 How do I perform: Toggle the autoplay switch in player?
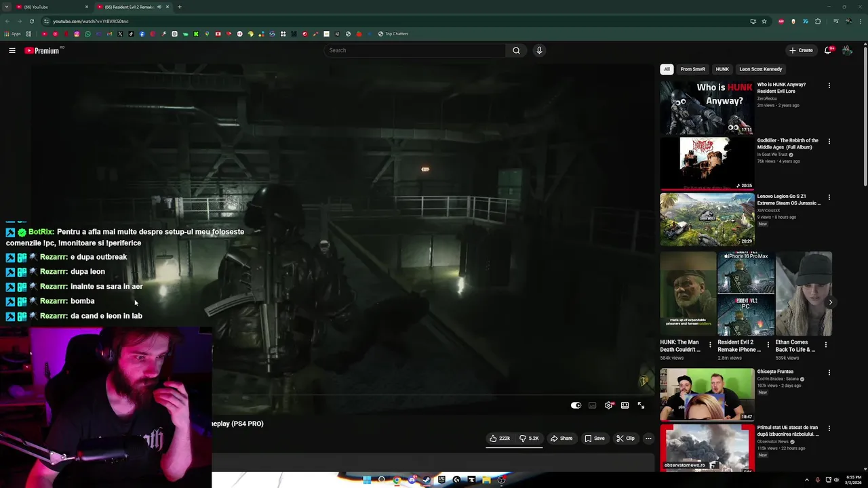pyautogui.click(x=576, y=405)
